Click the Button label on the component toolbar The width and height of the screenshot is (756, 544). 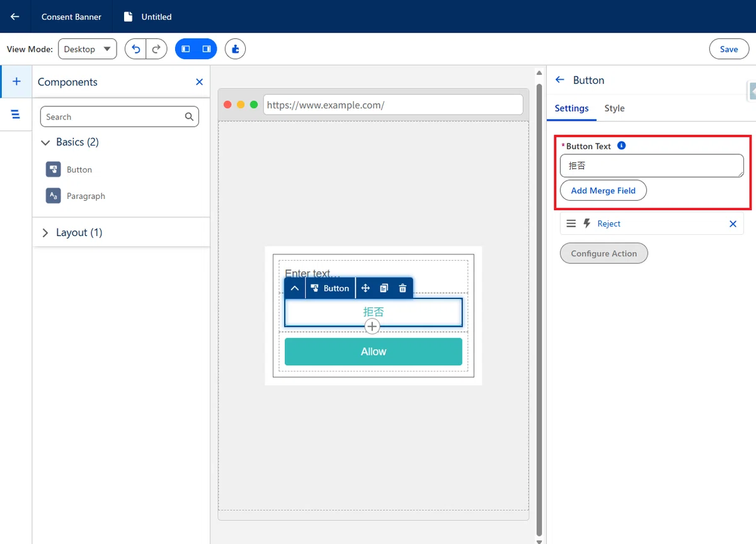click(336, 288)
